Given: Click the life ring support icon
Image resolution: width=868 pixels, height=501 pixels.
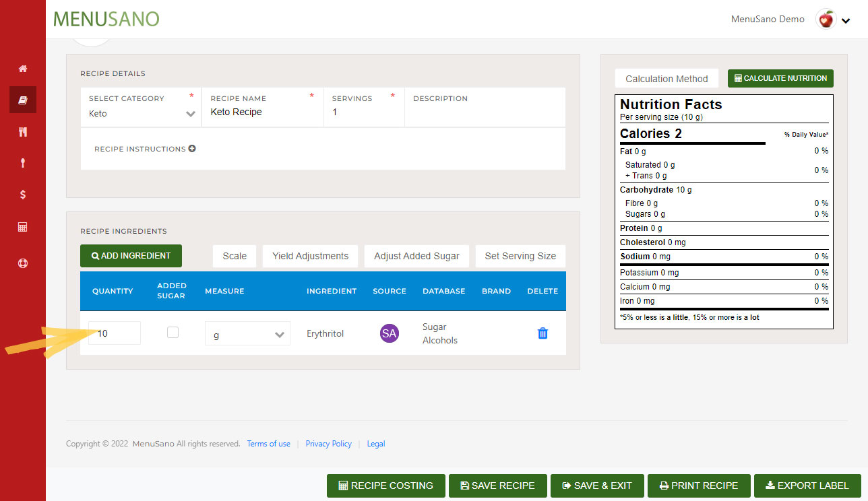Looking at the screenshot, I should coord(23,263).
